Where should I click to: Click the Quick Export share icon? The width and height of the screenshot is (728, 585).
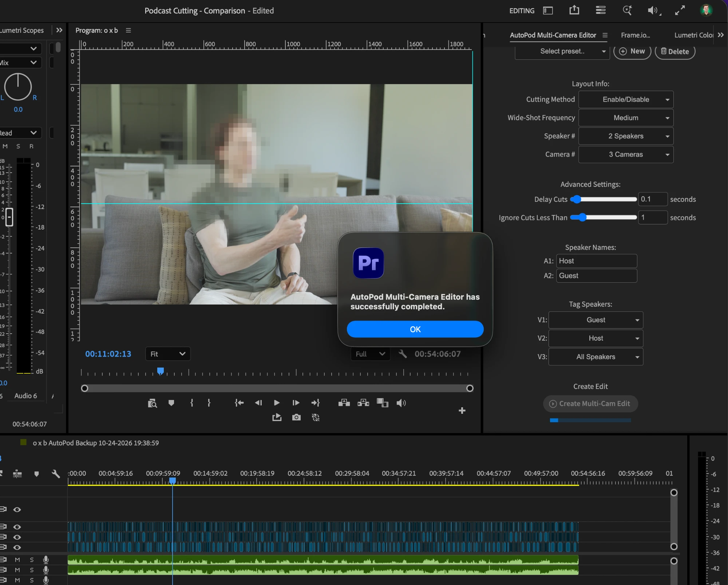(574, 10)
